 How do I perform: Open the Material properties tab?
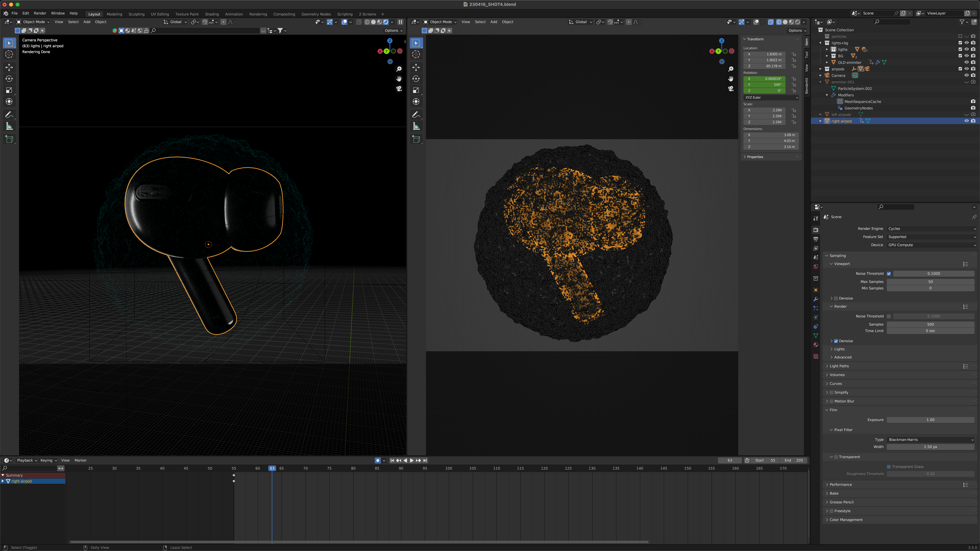coord(816,345)
